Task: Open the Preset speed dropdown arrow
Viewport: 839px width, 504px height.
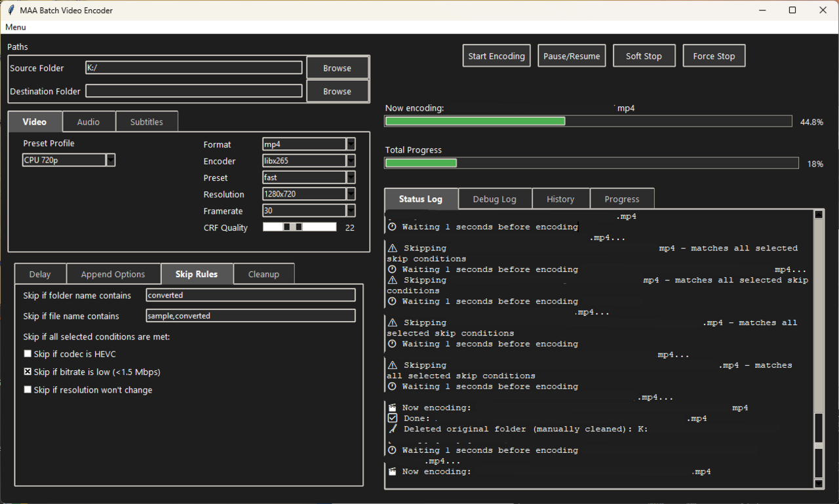Action: tap(351, 178)
